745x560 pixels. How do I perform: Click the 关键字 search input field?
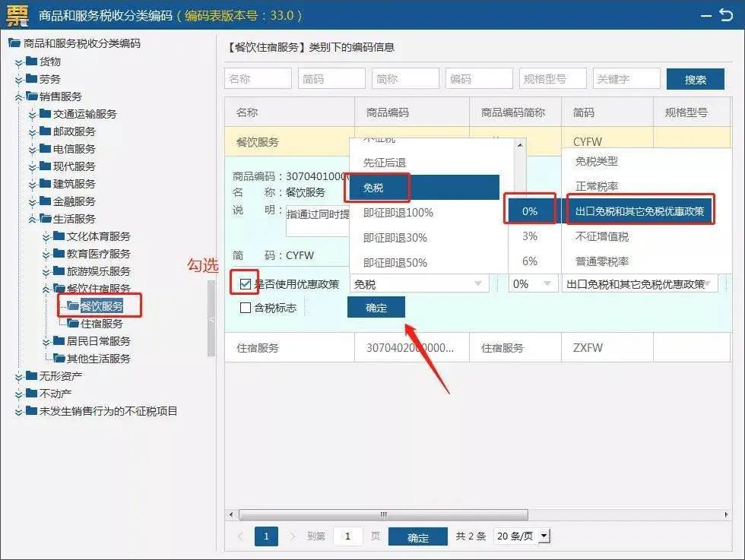[x=626, y=78]
